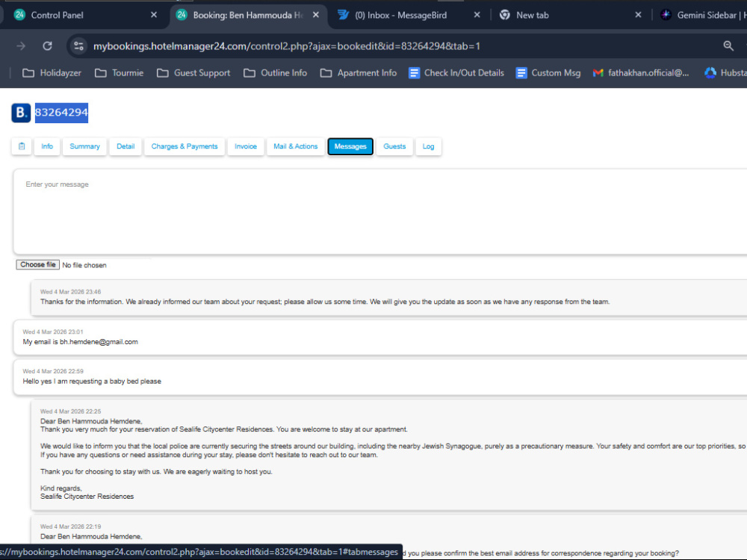The image size is (747, 560).
Task: Open the Tourmie bookmark folder
Action: point(119,73)
